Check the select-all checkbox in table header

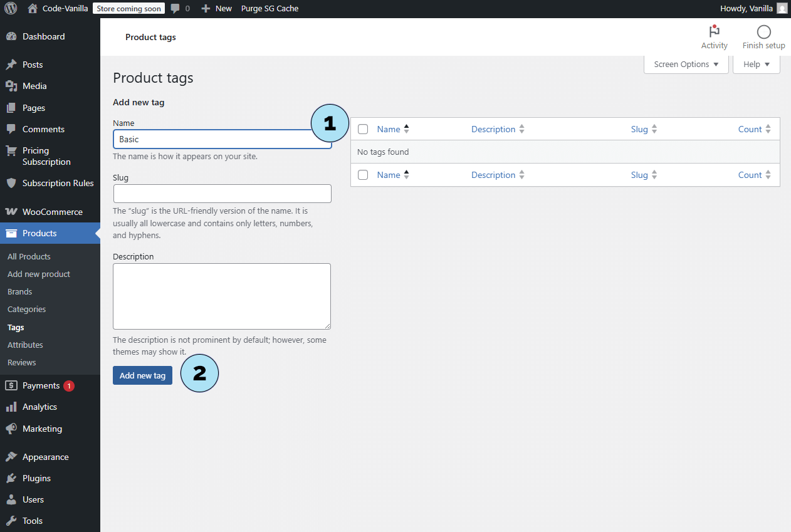point(363,129)
